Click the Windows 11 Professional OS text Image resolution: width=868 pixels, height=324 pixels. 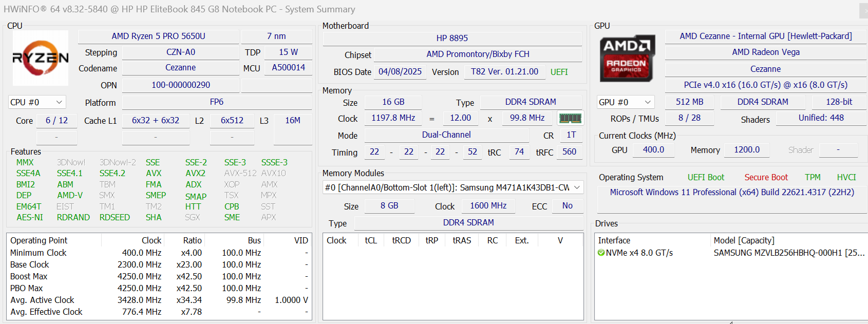(732, 192)
